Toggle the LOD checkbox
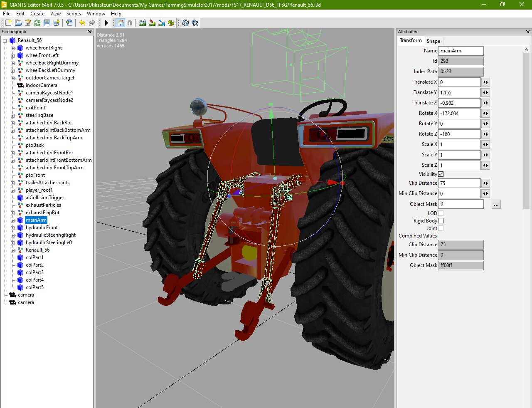Viewport: 532px width, 408px height. point(441,213)
